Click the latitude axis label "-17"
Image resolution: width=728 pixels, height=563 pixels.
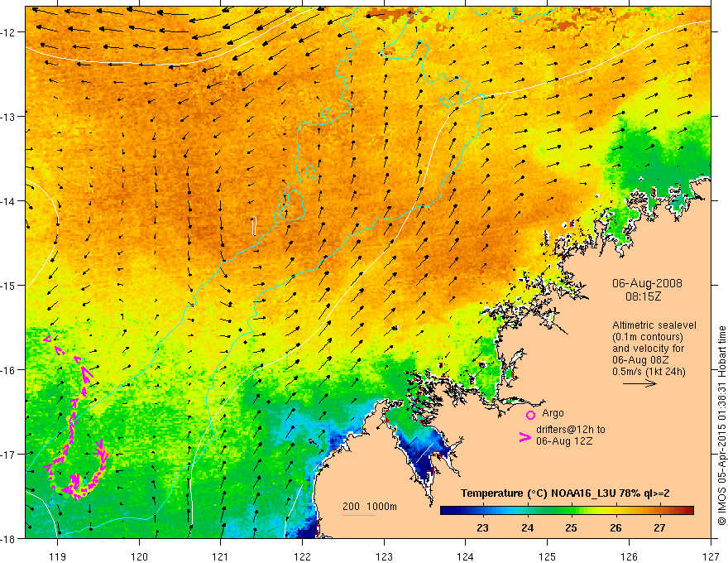point(8,454)
